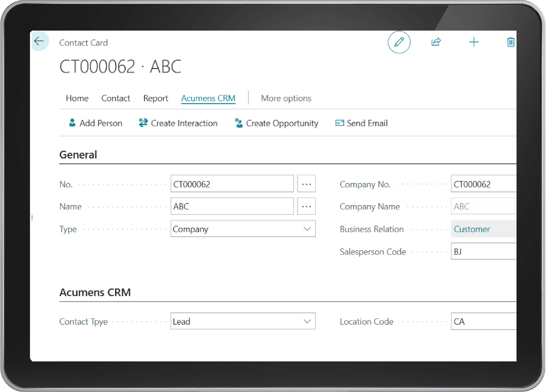Image resolution: width=546 pixels, height=392 pixels.
Task: Click the Company No. input field
Action: click(x=484, y=184)
